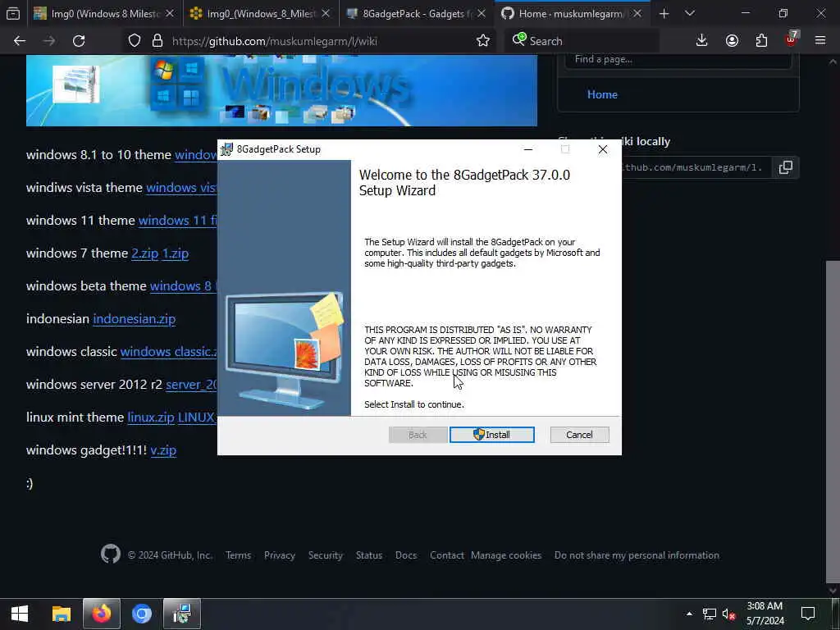Download 1.zip windows 7 theme

tap(176, 253)
